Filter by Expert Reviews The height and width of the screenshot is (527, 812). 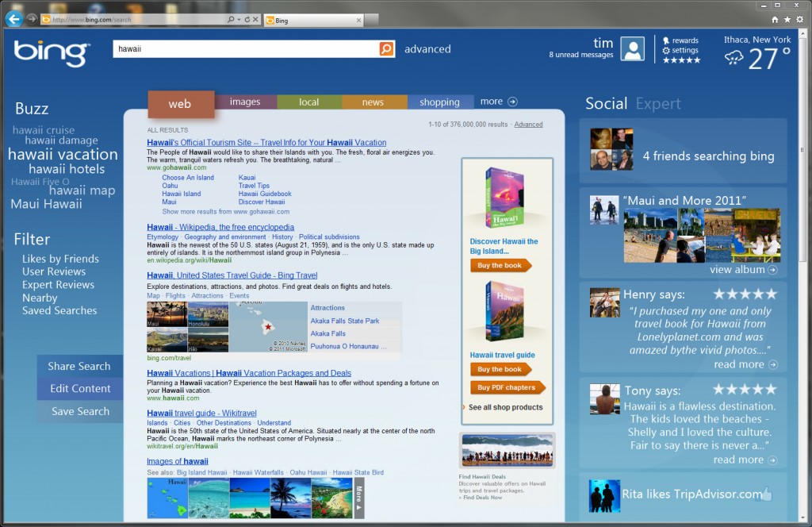[x=58, y=284]
